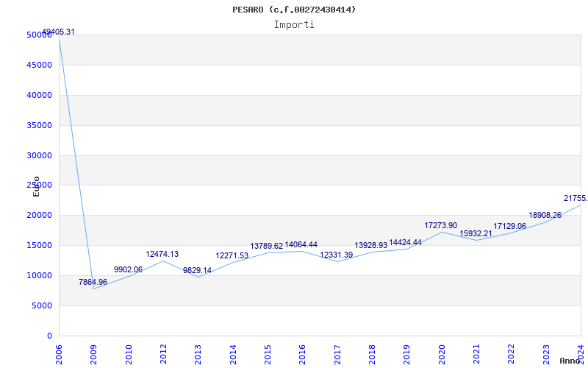Viewport: 588px width, 368px height.
Task: Click the y-axis tick 30000
Action: [40, 155]
